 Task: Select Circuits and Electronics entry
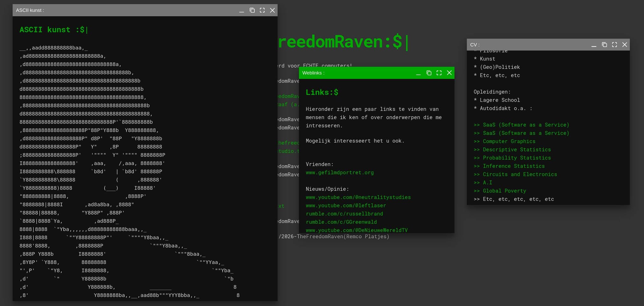(x=515, y=175)
